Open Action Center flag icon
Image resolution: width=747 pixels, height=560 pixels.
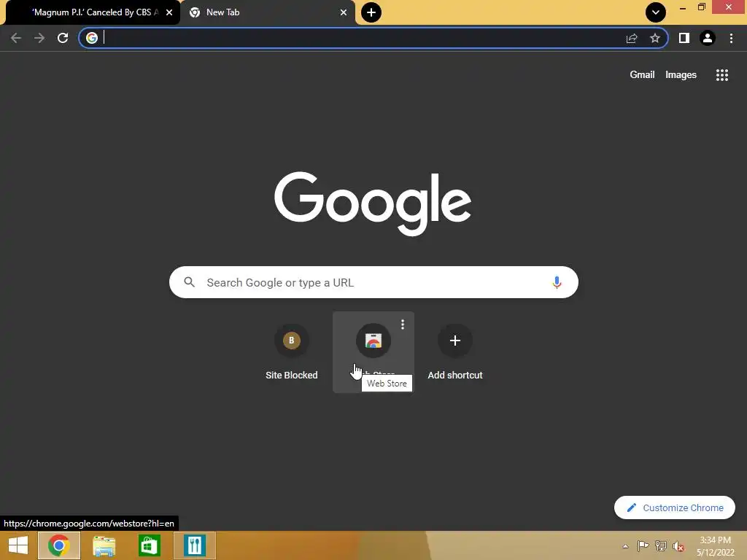643,545
